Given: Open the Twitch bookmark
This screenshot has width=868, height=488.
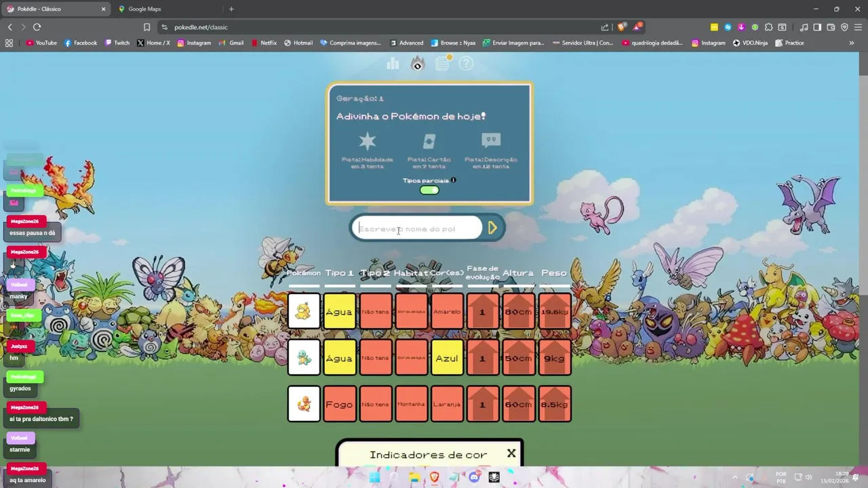Looking at the screenshot, I should click(117, 43).
